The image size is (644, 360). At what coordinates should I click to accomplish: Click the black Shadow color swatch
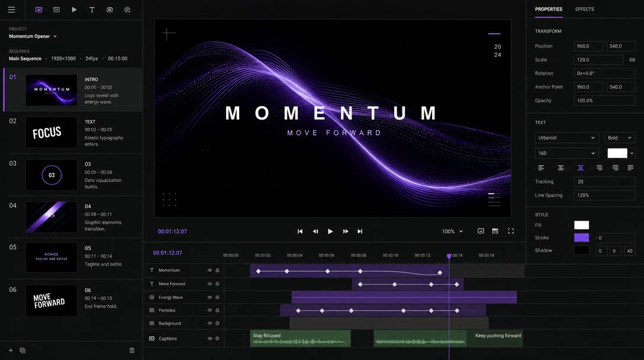click(x=582, y=250)
